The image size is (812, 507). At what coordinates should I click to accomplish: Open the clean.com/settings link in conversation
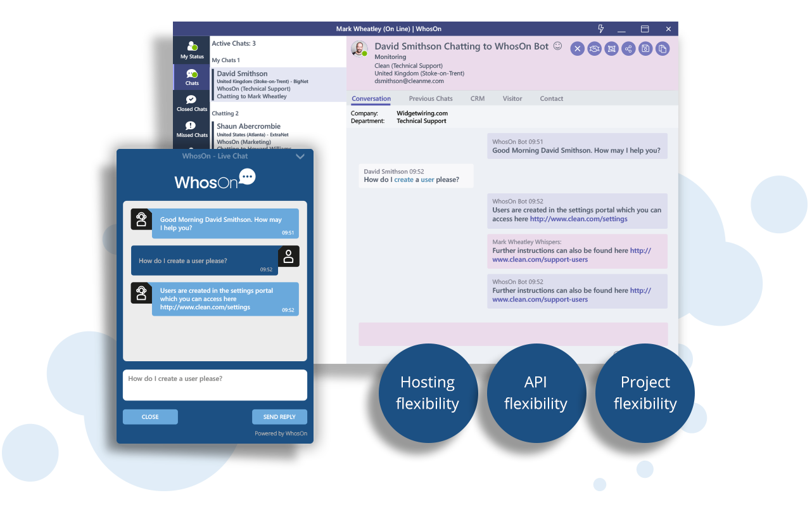tap(578, 219)
